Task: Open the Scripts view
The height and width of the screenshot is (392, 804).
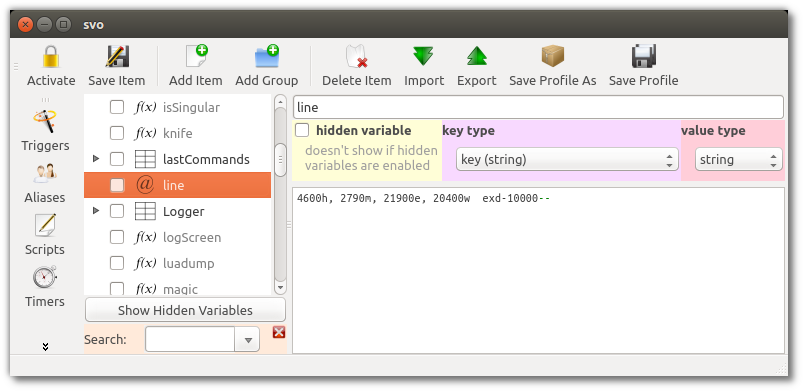Action: point(45,235)
